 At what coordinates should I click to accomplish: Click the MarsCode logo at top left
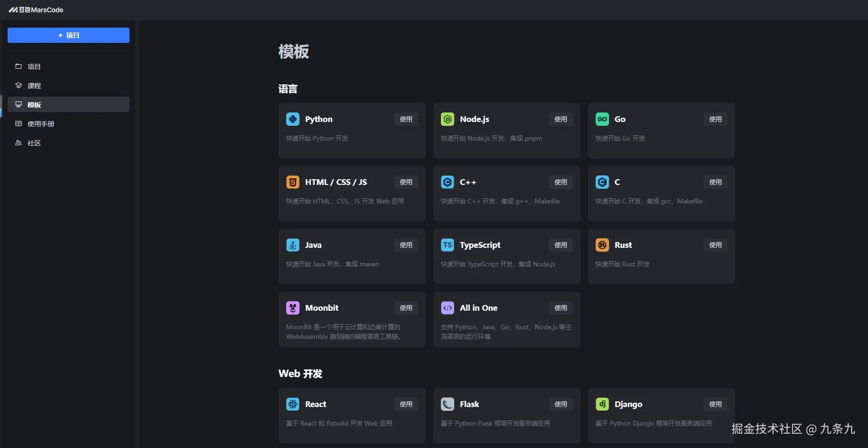[36, 10]
